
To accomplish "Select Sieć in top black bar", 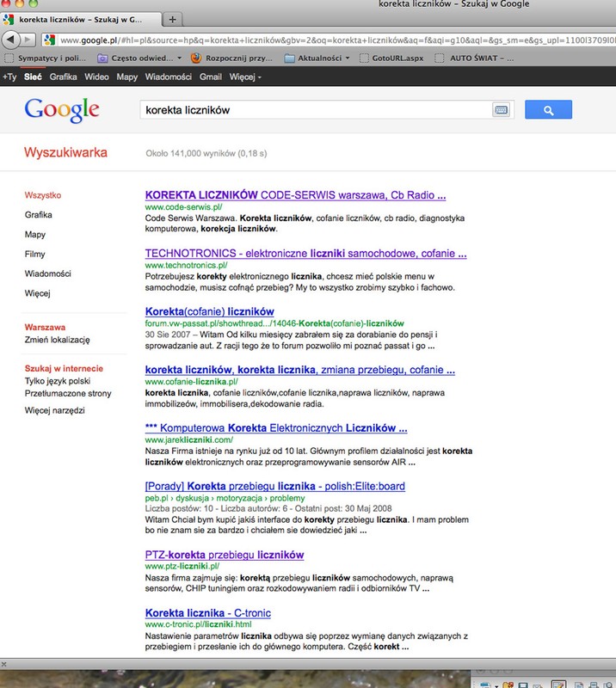I will (x=33, y=77).
